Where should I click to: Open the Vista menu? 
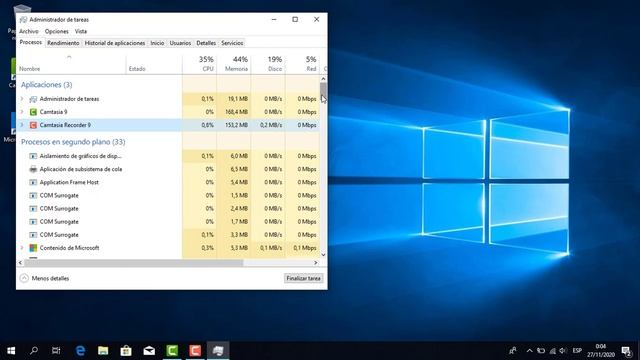[81, 31]
